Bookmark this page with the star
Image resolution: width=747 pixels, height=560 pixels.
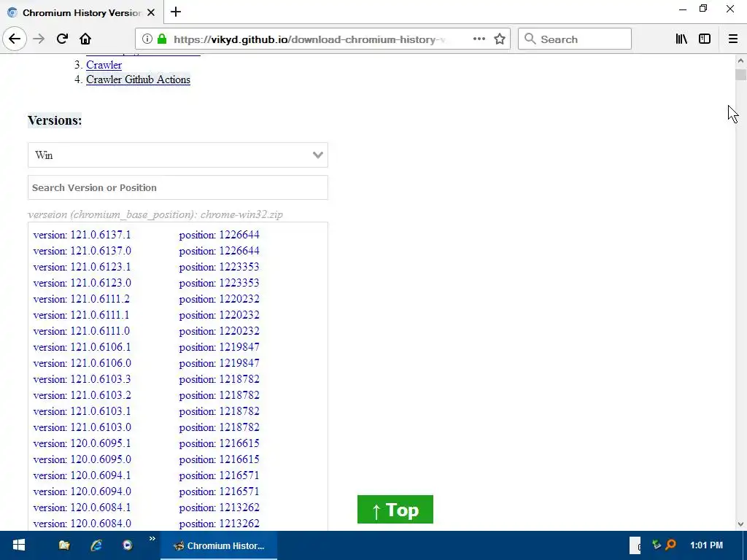point(499,39)
